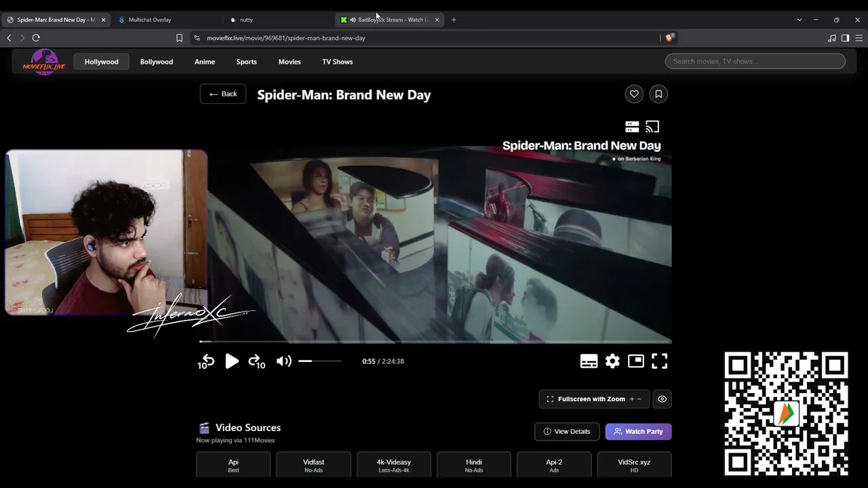Reload the current browser page
The height and width of the screenshot is (488, 868).
click(x=36, y=38)
